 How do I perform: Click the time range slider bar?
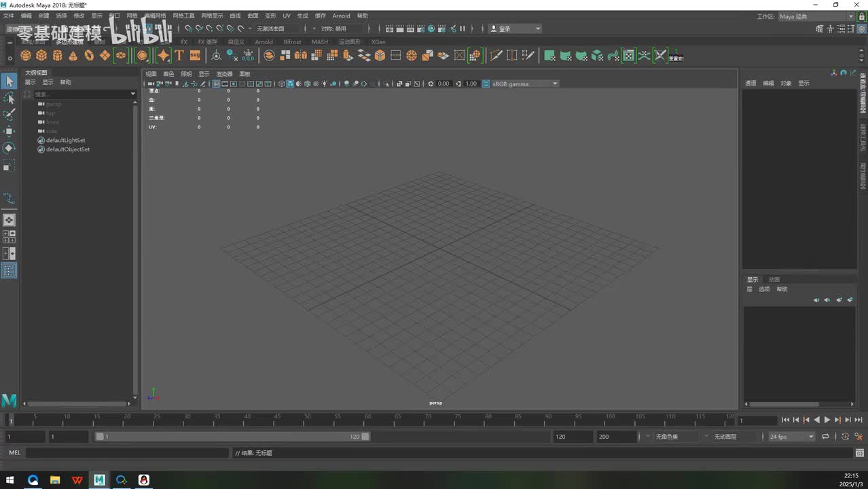point(231,437)
